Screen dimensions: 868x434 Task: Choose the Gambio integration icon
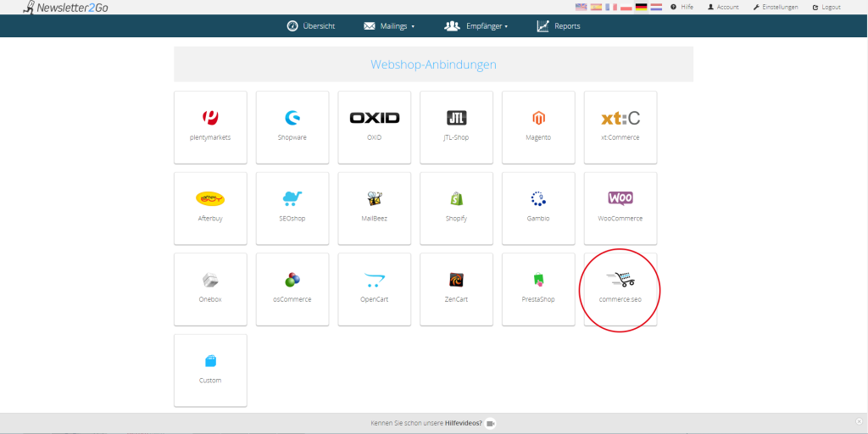click(538, 198)
